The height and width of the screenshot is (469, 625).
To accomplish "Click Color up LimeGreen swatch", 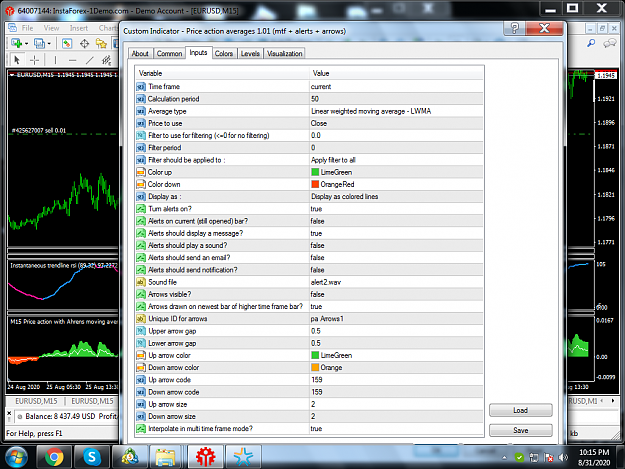I will [315, 172].
